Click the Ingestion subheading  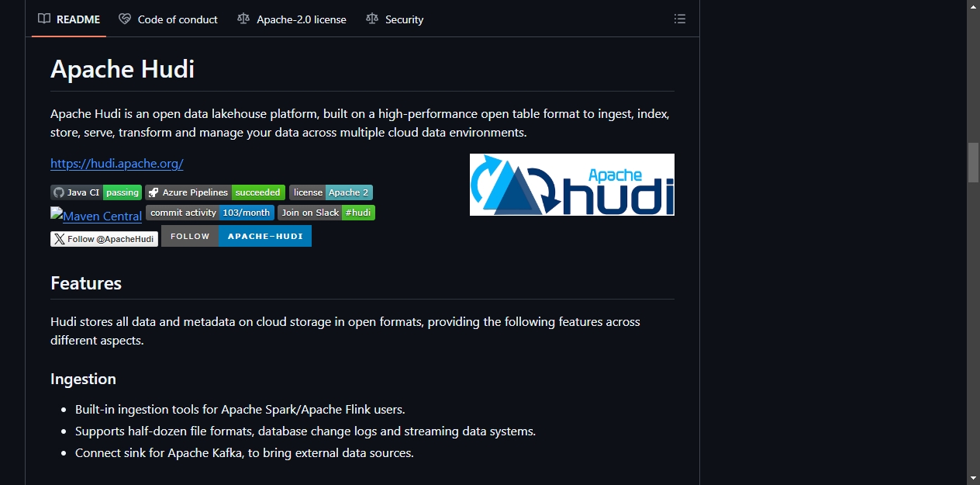coord(83,379)
